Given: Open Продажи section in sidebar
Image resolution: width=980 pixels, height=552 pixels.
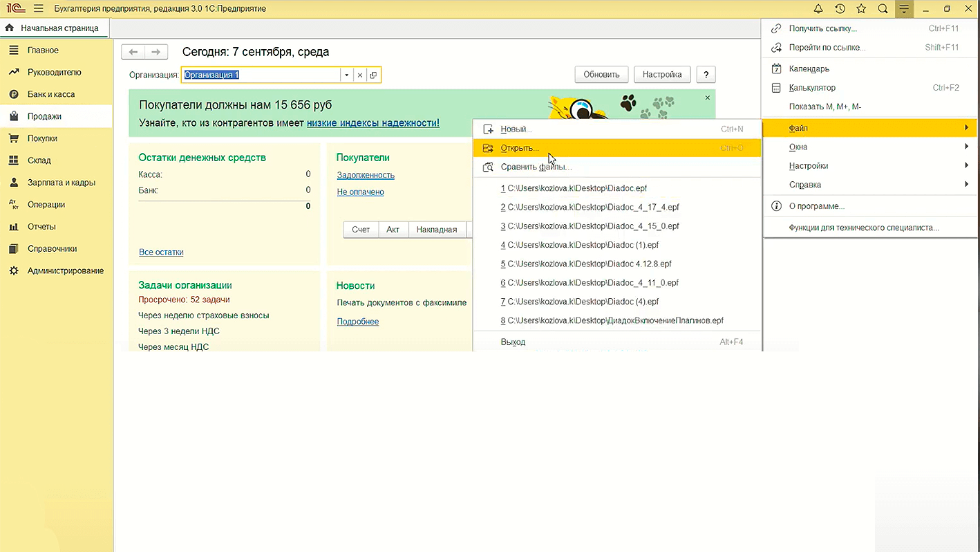Looking at the screenshot, I should coord(44,116).
